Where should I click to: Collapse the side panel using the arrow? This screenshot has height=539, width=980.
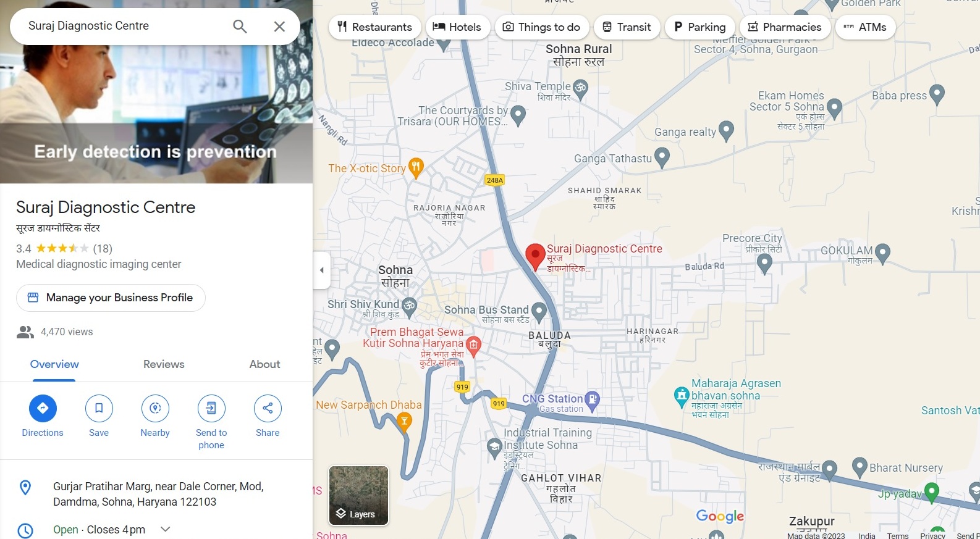pos(321,270)
